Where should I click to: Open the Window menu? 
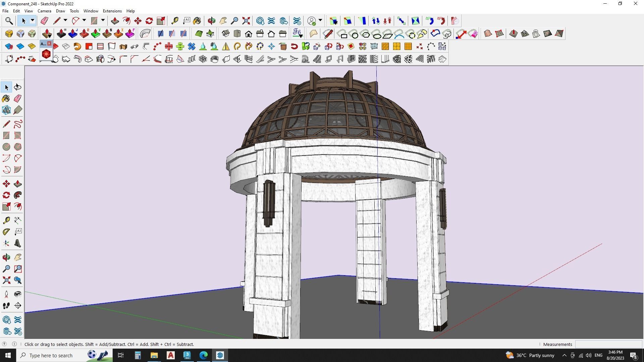click(91, 11)
